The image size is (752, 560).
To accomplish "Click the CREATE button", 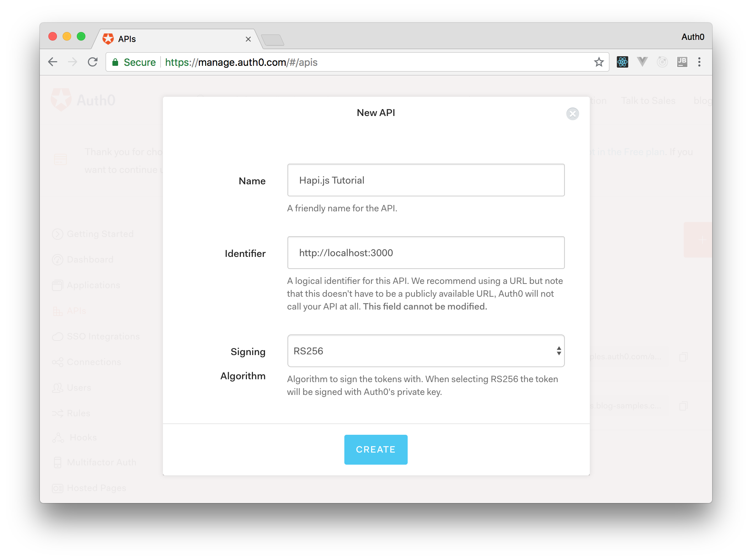I will click(x=376, y=449).
